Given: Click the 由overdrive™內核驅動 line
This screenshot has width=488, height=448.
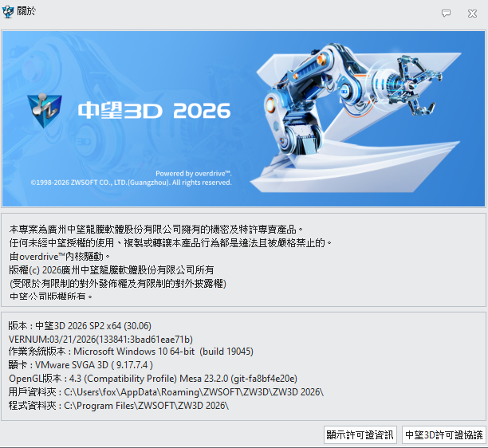Looking at the screenshot, I should coord(60,257).
